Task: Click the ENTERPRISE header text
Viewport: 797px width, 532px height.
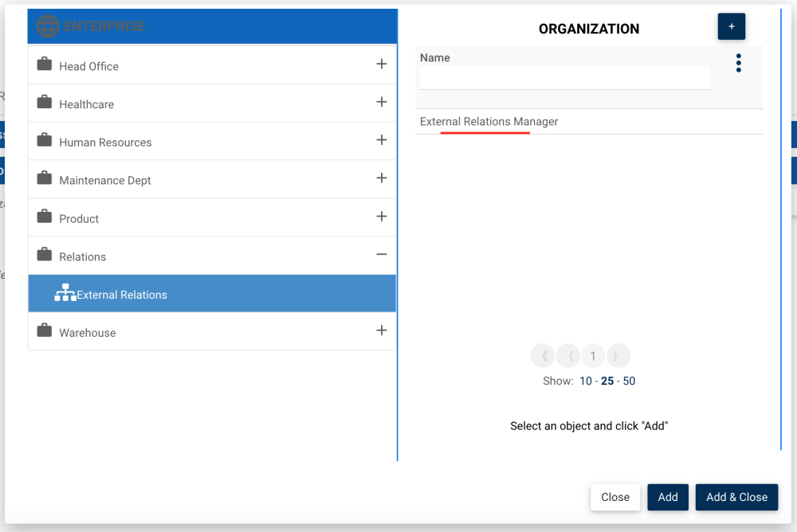Action: point(104,26)
